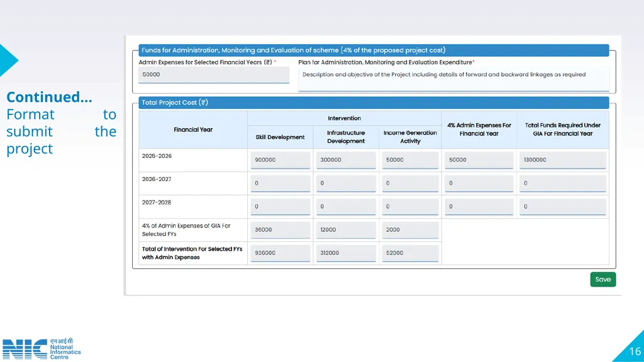Focus the Plan for Administration, Monitoring and Evaluation description box
This screenshot has width=644, height=362.
[453, 79]
